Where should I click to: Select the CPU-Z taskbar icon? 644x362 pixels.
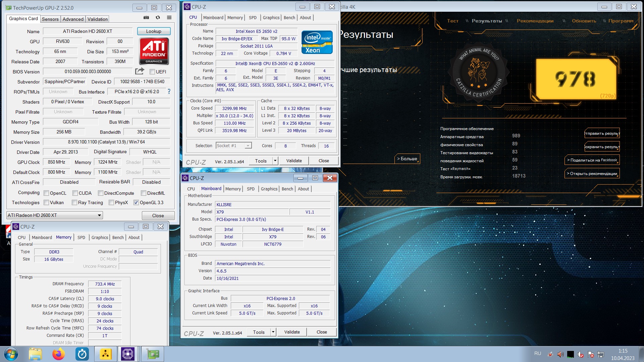click(x=128, y=354)
